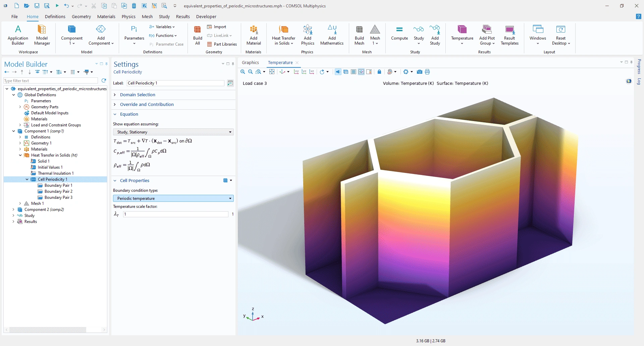
Task: Expand the Mesh 1 tree node
Action: [x=20, y=204]
